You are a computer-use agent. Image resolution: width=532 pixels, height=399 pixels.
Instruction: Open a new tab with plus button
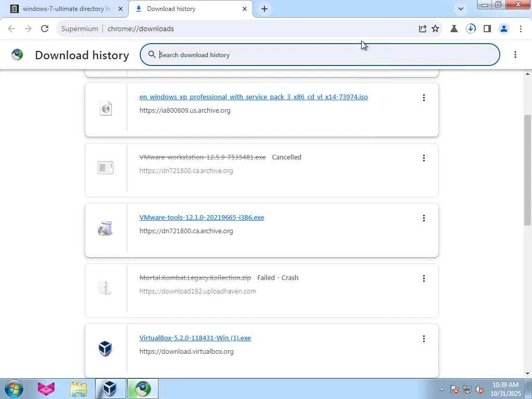tap(264, 9)
